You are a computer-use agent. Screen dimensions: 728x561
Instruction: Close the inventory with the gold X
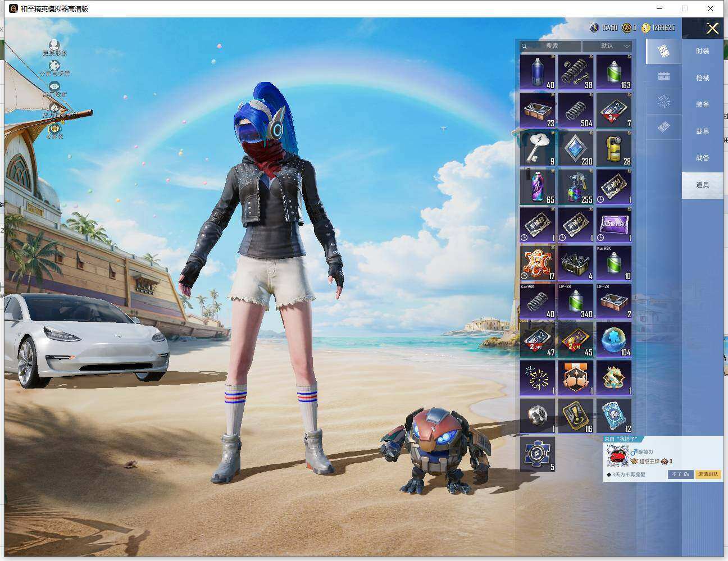712,29
